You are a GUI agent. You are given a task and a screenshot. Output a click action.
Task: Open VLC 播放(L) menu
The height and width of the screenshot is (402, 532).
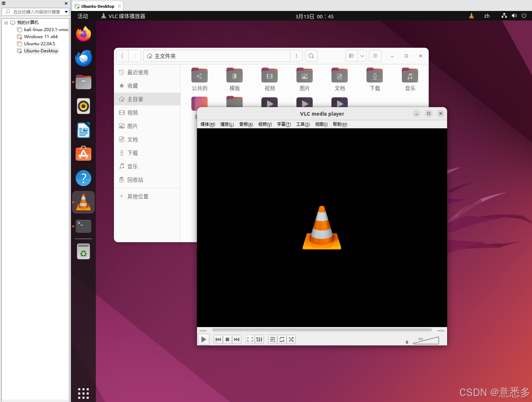(x=227, y=124)
